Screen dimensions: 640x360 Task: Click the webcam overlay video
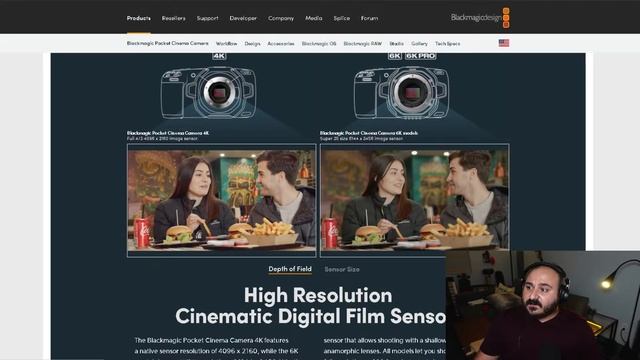pyautogui.click(x=543, y=305)
